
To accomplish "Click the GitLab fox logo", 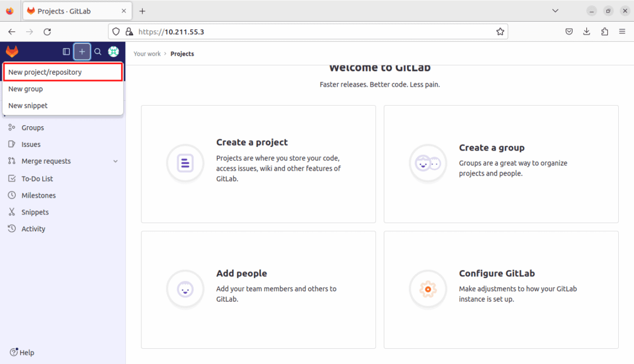I will [11, 51].
